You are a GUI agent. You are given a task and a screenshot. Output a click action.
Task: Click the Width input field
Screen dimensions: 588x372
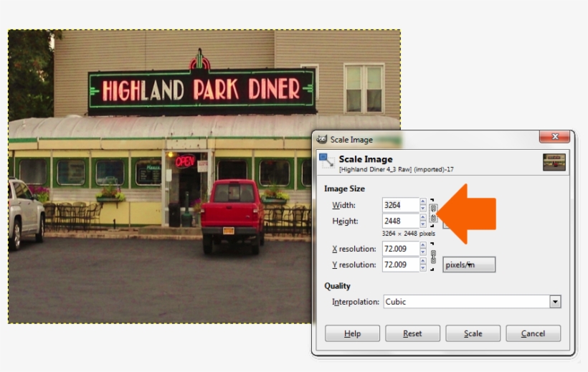pyautogui.click(x=401, y=205)
